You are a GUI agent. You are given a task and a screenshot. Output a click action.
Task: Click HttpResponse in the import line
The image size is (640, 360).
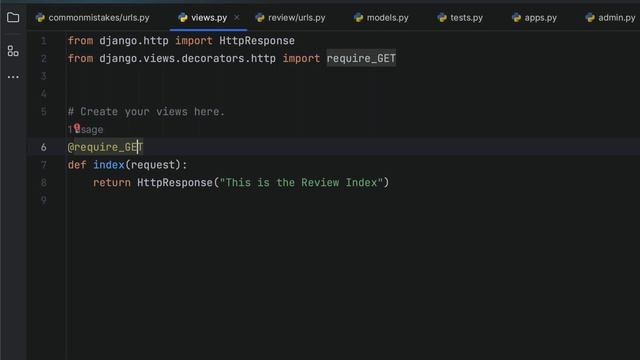257,41
